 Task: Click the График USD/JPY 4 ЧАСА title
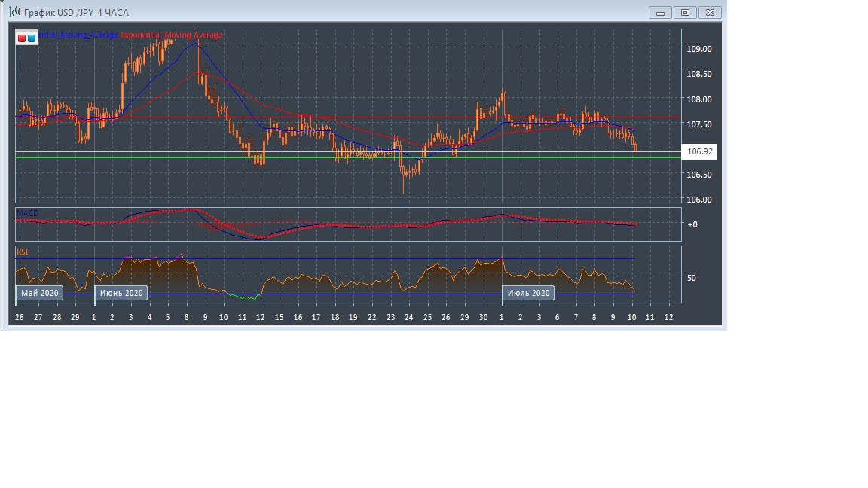click(76, 13)
